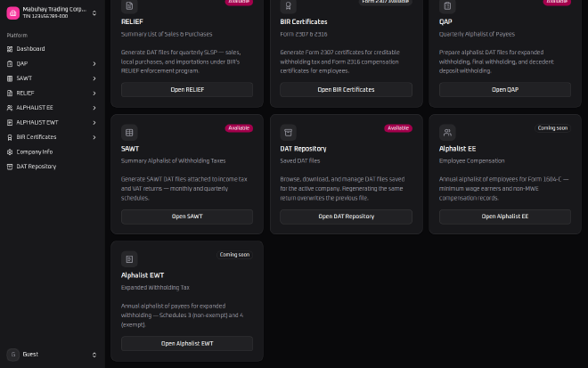
Task: Click the Alphalist EE card title
Action: coord(458,149)
